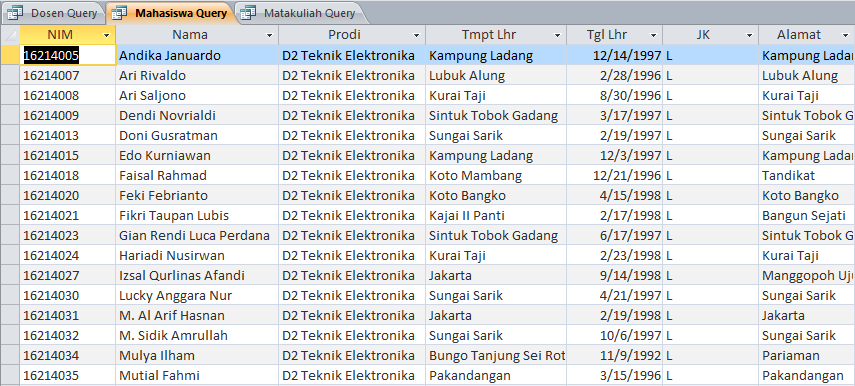Click the birthplace Bungo Tanjung Sei Rot
This screenshot has height=386, width=855.
pyautogui.click(x=497, y=355)
